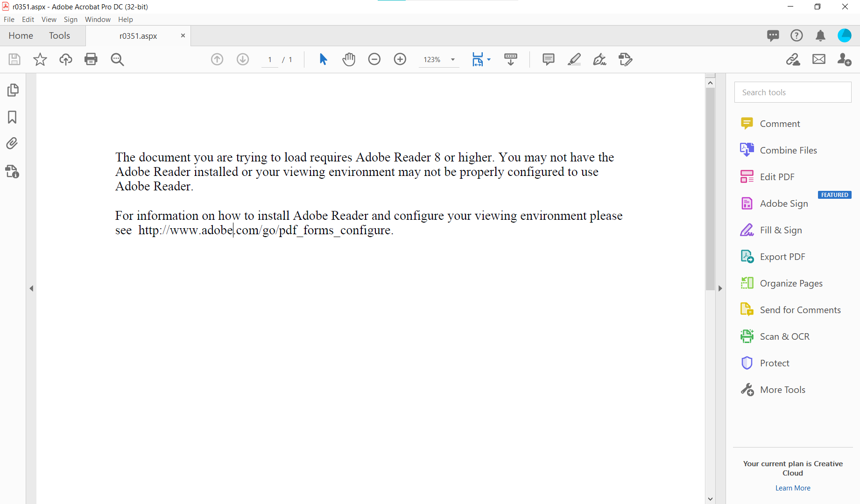860x504 pixels.
Task: Open the document info side panel icon
Action: (12, 171)
